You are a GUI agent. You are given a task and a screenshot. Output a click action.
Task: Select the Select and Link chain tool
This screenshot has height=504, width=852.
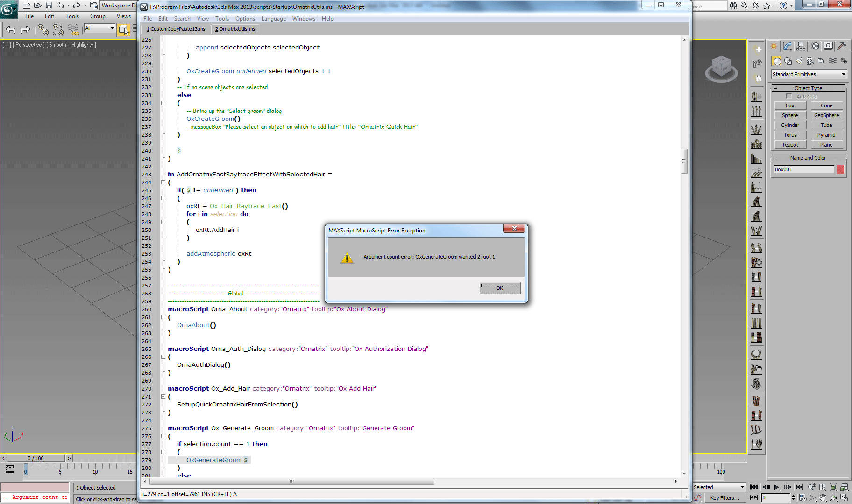(x=43, y=30)
